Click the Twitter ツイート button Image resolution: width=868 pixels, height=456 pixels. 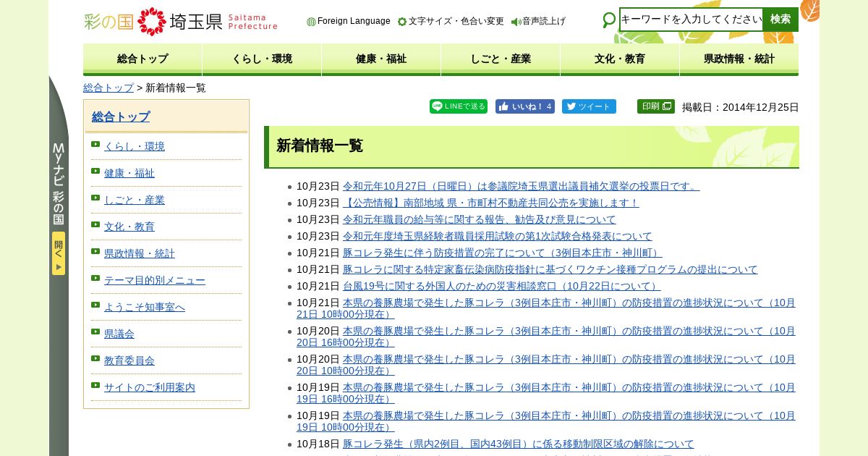point(589,106)
